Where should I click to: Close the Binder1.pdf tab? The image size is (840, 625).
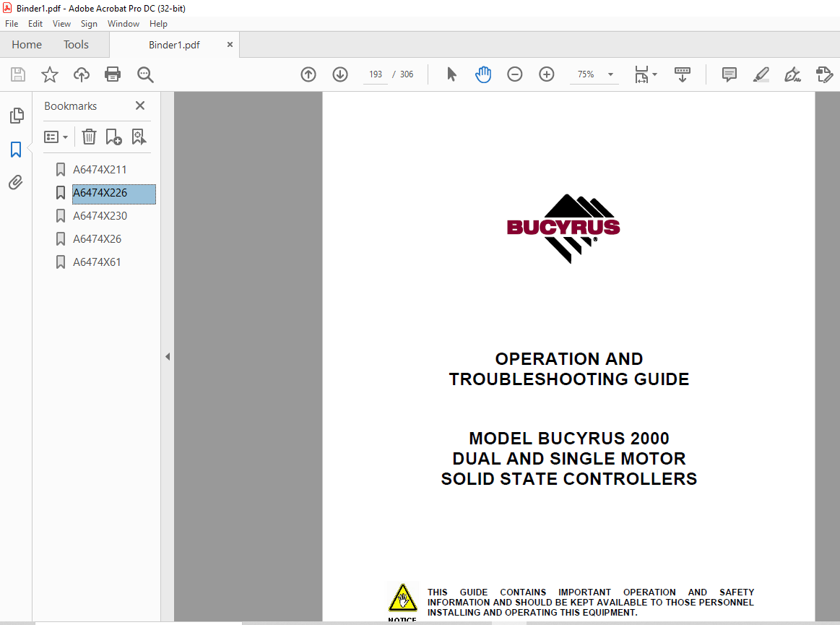230,45
